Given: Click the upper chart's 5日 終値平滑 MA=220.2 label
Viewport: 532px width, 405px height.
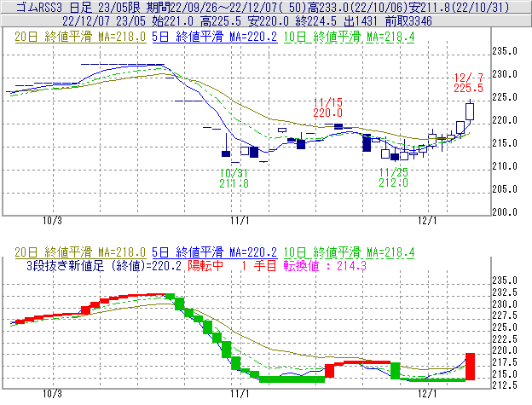Looking at the screenshot, I should click(215, 37).
